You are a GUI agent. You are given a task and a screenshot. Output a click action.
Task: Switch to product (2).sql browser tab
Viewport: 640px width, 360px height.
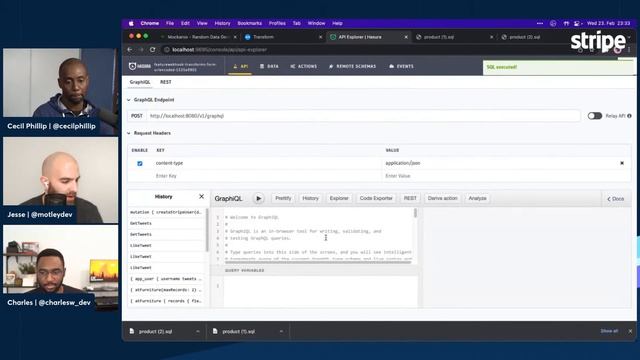click(524, 37)
